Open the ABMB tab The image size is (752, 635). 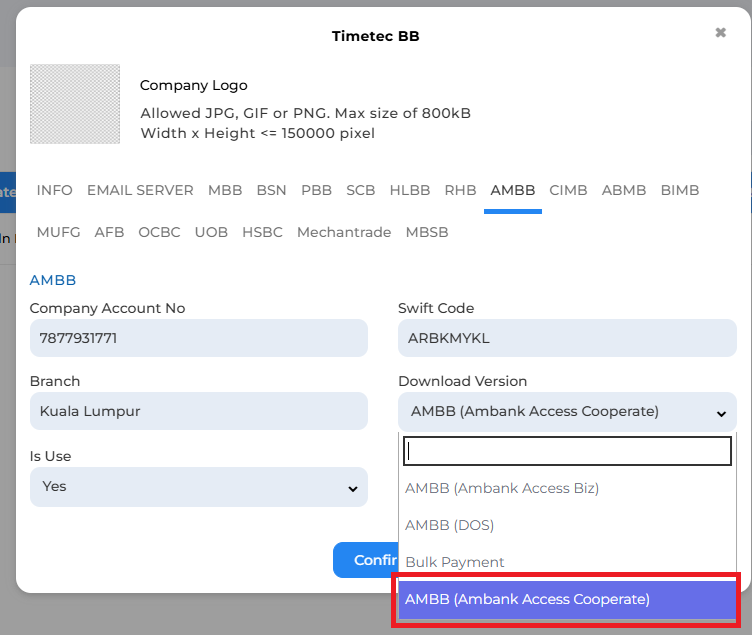pyautogui.click(x=624, y=190)
